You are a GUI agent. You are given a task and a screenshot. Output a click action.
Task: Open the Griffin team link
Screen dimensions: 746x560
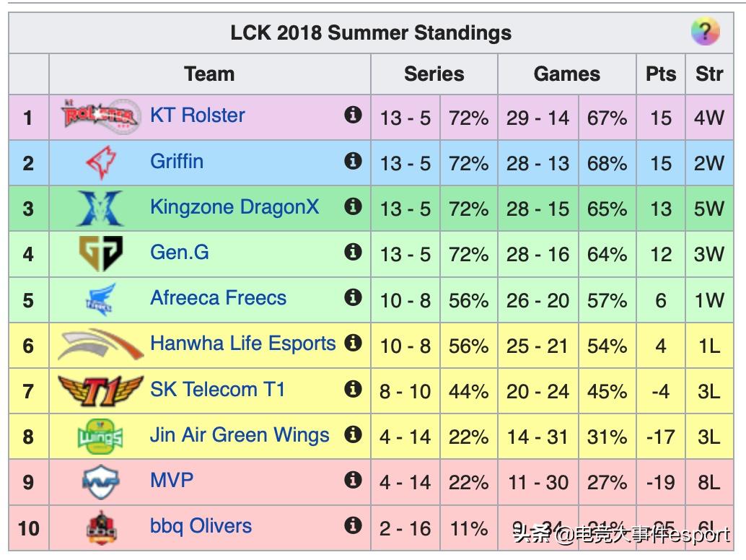pyautogui.click(x=177, y=161)
